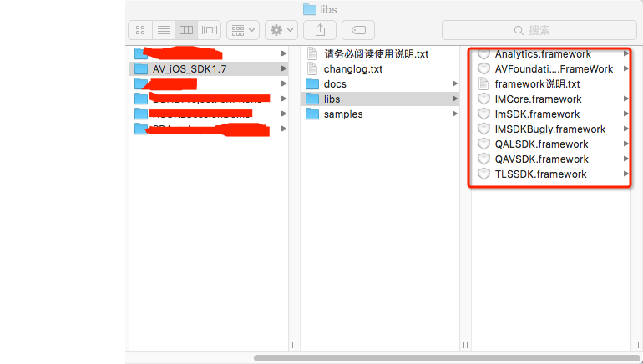Click the Share toolbar button
Image resolution: width=643 pixels, height=364 pixels.
pos(320,30)
